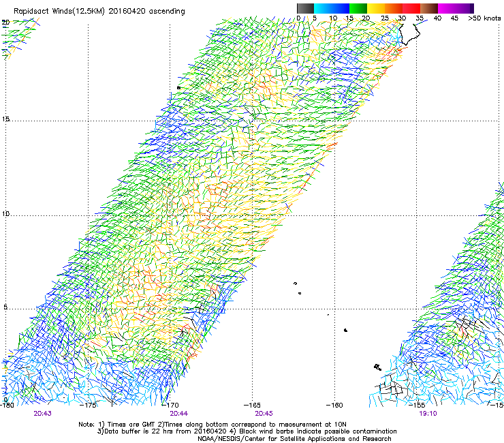Viewport: 504px width, 443px height.
Task: Click the gray 0-5 knots legend swatch
Action: pos(305,8)
